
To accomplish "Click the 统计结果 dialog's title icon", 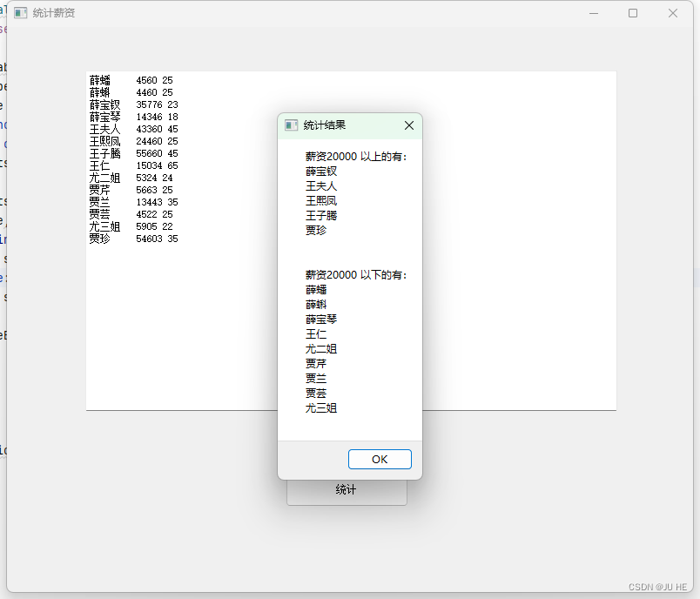I will click(291, 125).
